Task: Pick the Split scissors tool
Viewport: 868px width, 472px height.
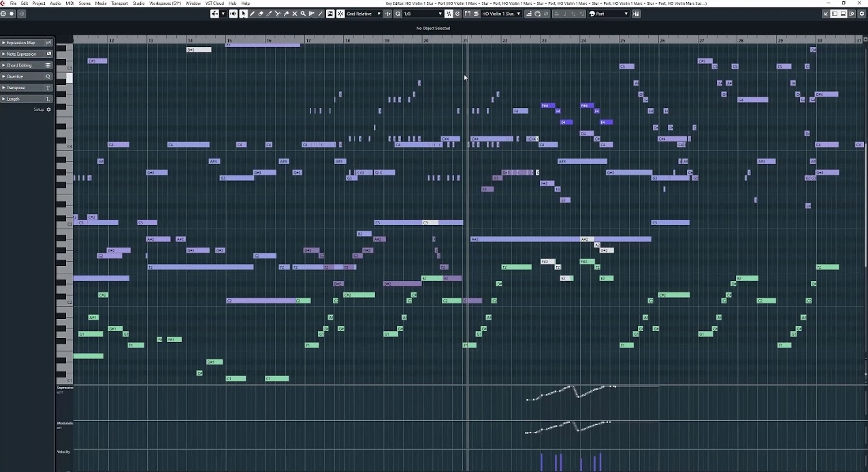Action: coord(277,14)
